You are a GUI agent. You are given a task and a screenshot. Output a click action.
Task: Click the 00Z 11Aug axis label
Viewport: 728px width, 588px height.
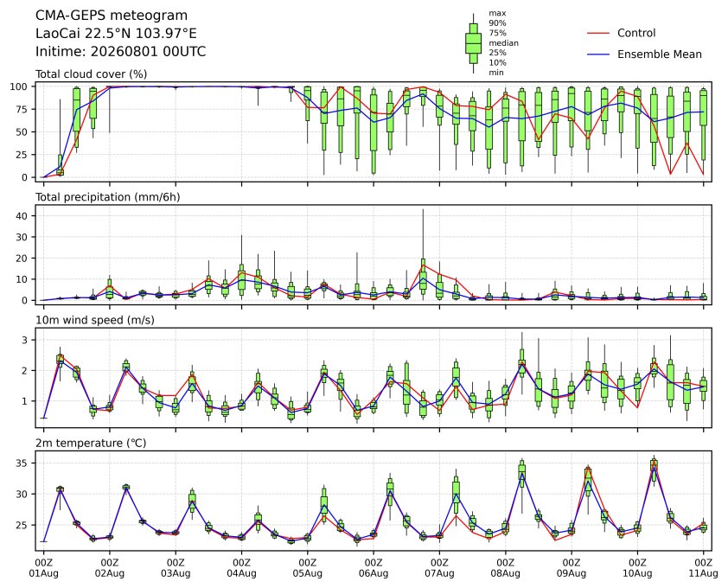click(x=703, y=568)
